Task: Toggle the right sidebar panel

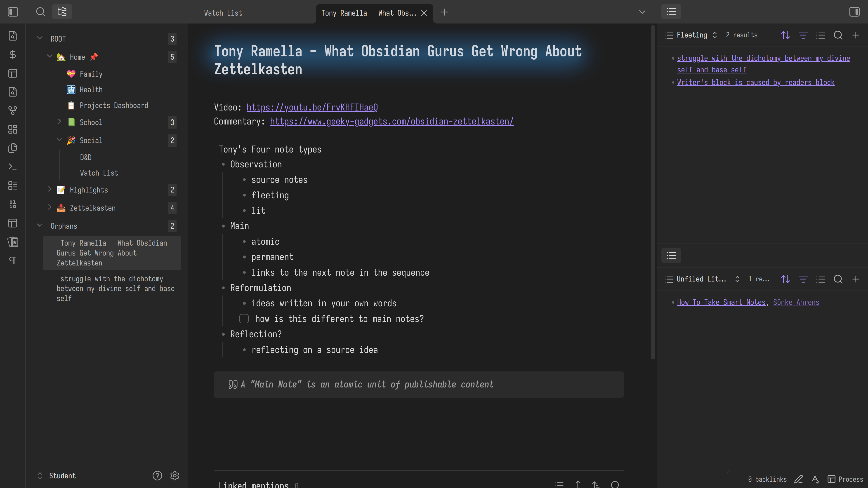Action: coord(854,12)
